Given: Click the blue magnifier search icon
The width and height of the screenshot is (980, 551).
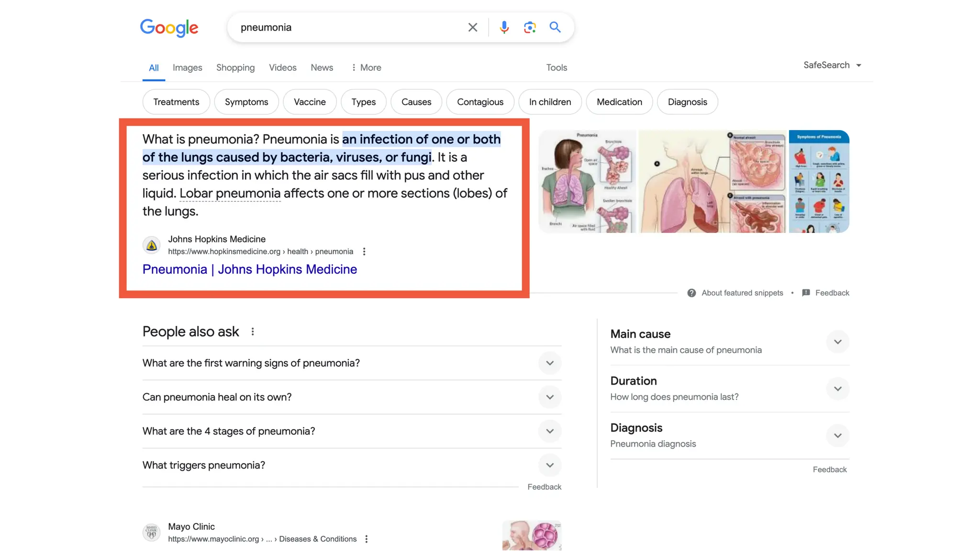Looking at the screenshot, I should tap(555, 27).
